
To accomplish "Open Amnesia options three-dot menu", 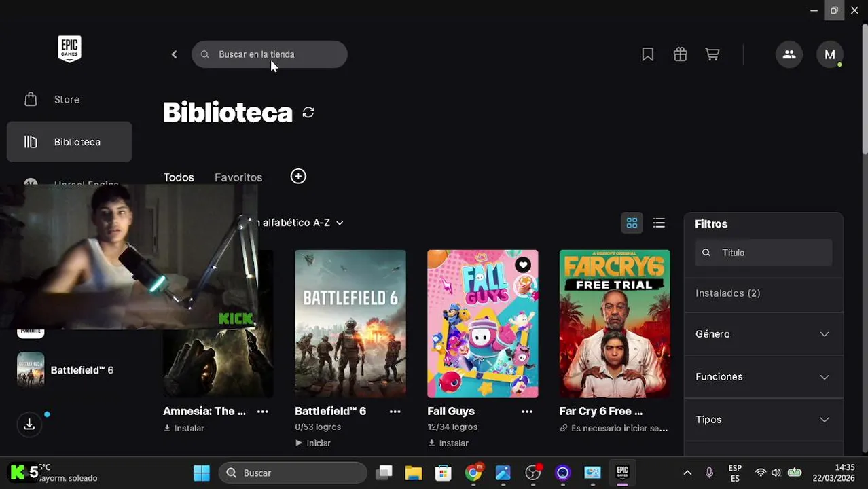I will pos(263,411).
